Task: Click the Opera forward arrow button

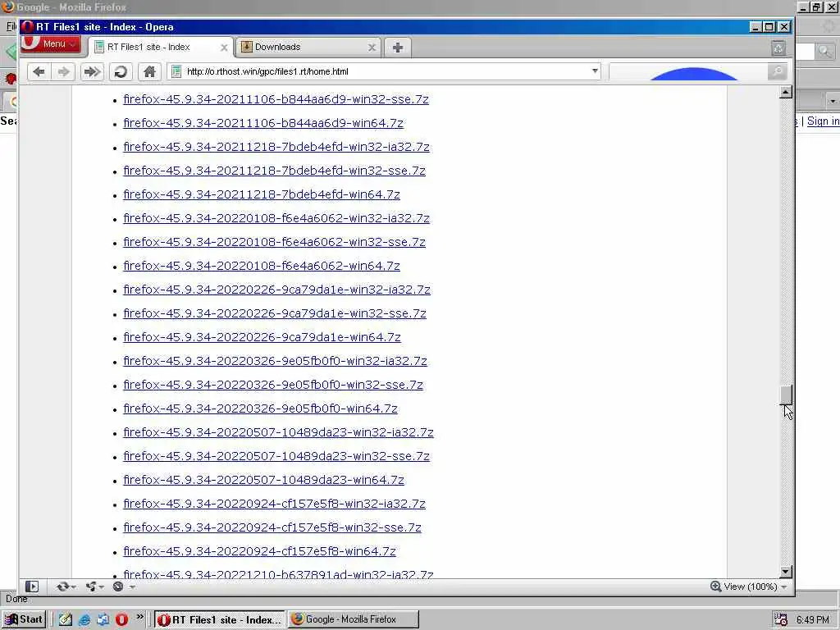Action: [64, 72]
